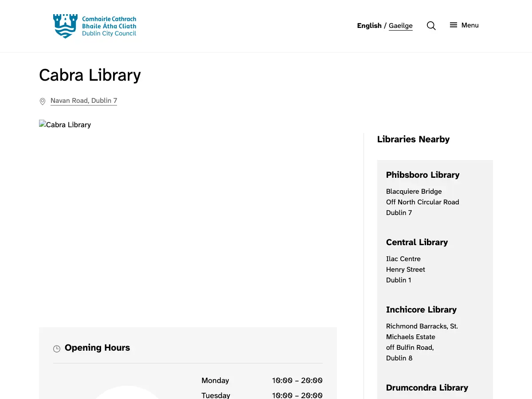Click the Dublin 1 address line
532x399 pixels.
pos(399,280)
